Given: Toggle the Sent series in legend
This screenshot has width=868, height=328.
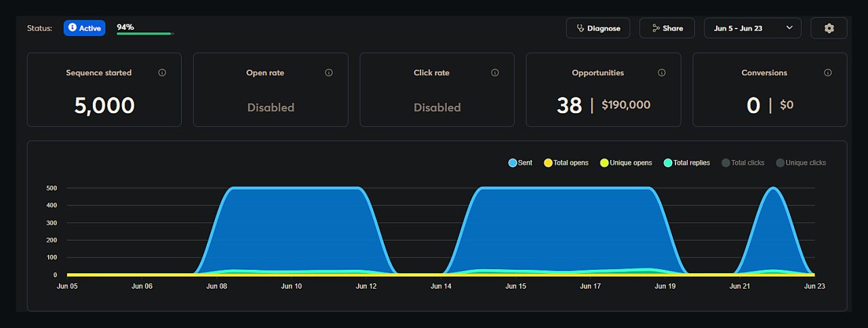Looking at the screenshot, I should click(x=520, y=163).
